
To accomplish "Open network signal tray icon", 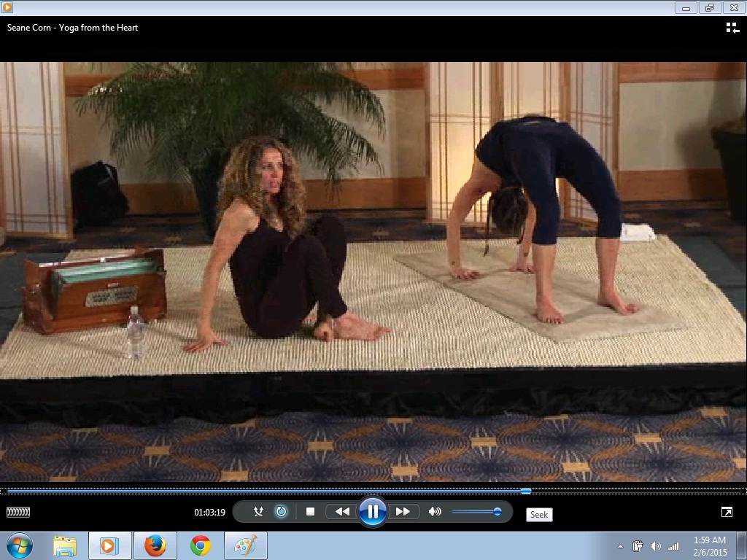I will coord(673,546).
